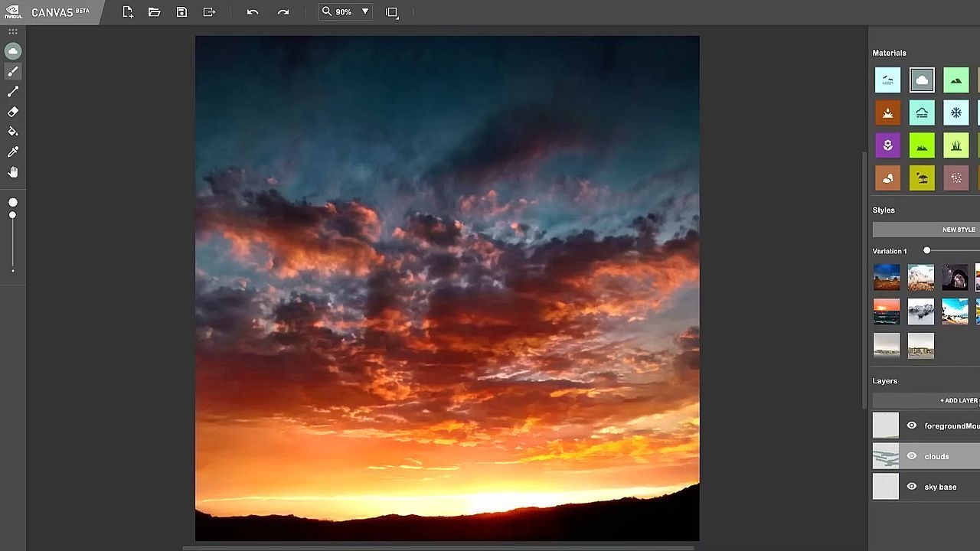Viewport: 980px width, 551px height.
Task: Click the right panel vertical scrollbar
Action: click(865, 279)
